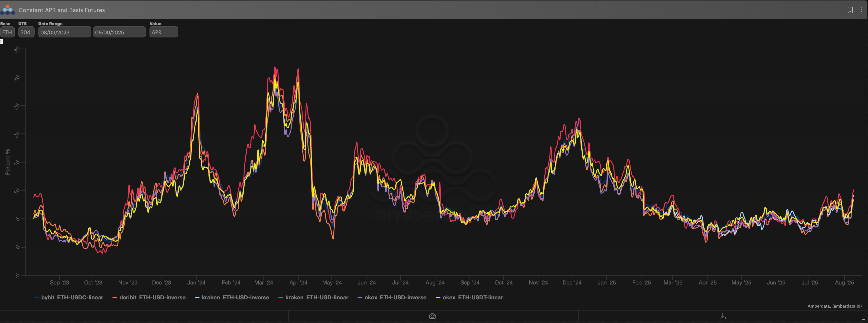
Task: Bookmark this chart
Action: coord(850,10)
